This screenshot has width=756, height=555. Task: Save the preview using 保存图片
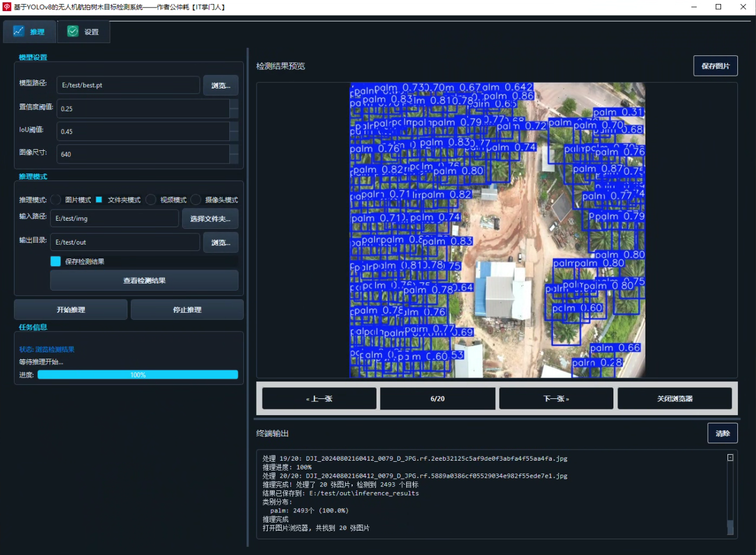click(715, 65)
